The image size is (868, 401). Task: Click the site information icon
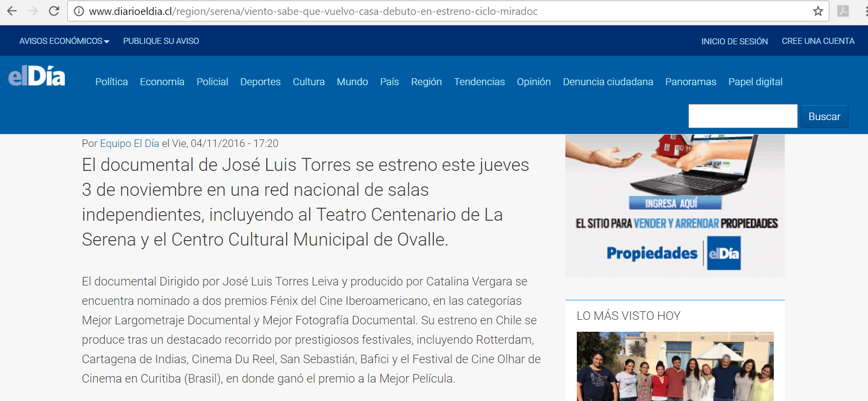point(79,11)
